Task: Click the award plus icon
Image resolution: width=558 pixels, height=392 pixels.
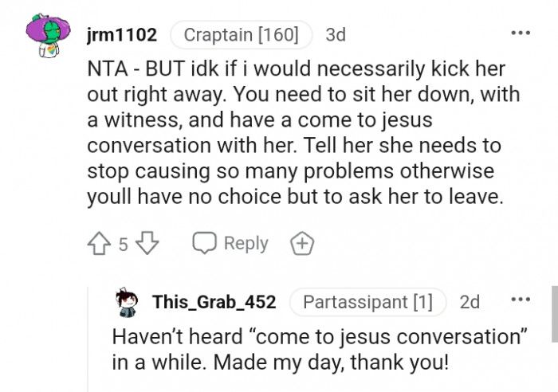Action: (301, 244)
